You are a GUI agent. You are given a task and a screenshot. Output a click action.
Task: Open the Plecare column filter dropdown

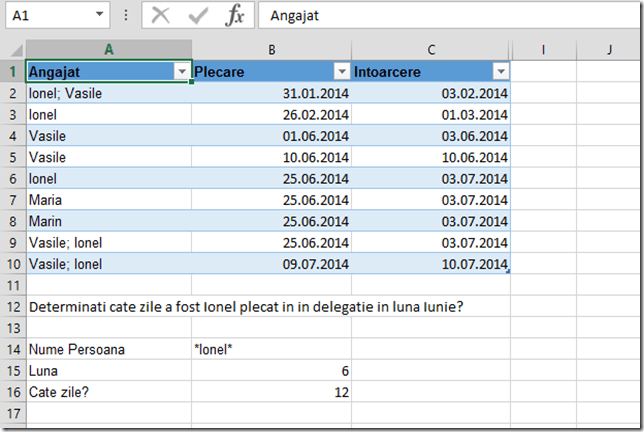(341, 72)
